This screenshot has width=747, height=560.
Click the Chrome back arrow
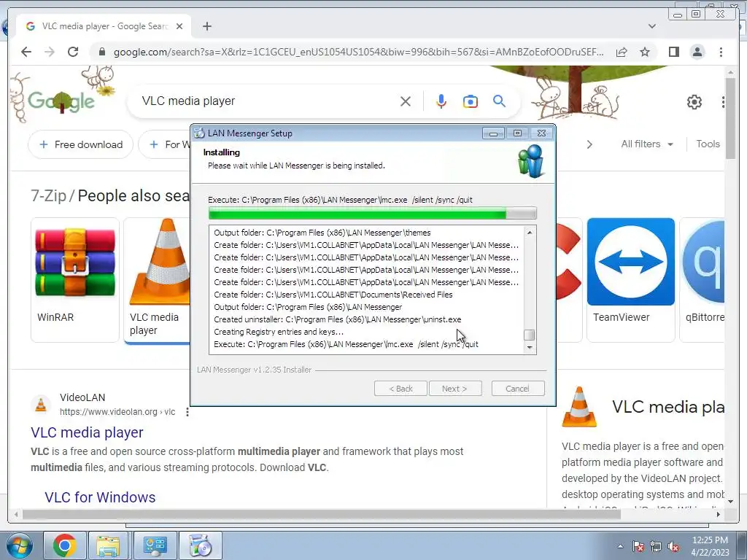pos(26,52)
